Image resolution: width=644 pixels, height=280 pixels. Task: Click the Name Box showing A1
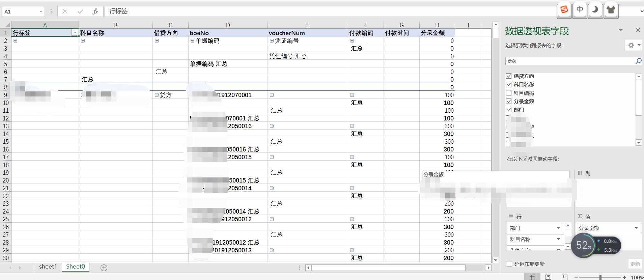20,11
